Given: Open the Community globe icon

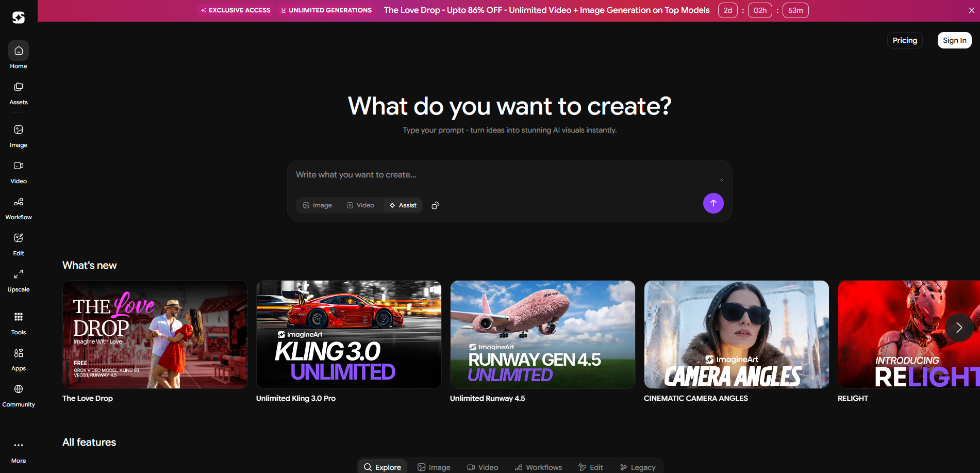Looking at the screenshot, I should pos(19,389).
